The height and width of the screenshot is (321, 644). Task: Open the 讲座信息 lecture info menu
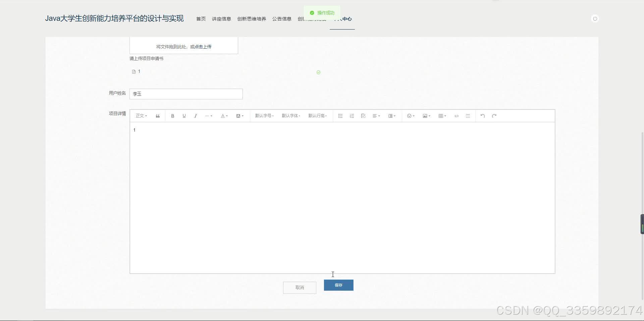pyautogui.click(x=221, y=19)
